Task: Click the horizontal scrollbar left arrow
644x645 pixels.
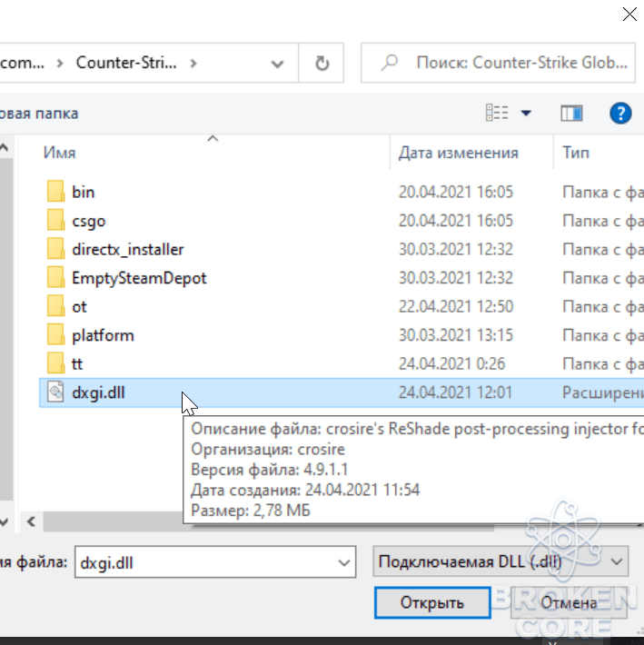Action: 31,522
